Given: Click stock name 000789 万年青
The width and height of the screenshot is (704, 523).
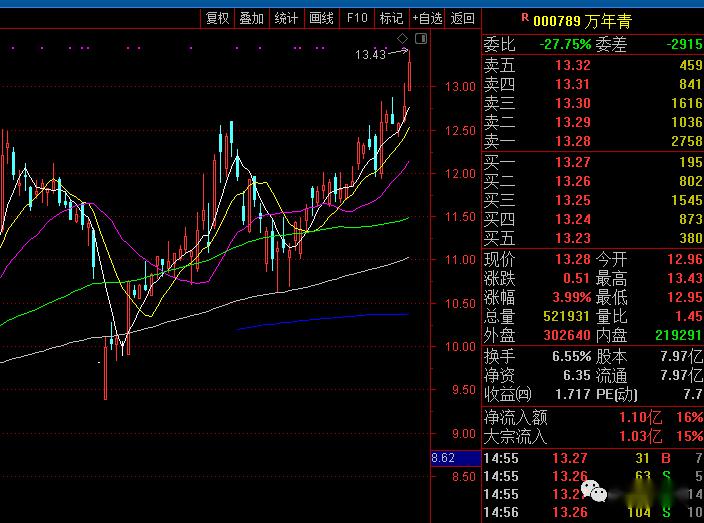Looking at the screenshot, I should coord(582,21).
